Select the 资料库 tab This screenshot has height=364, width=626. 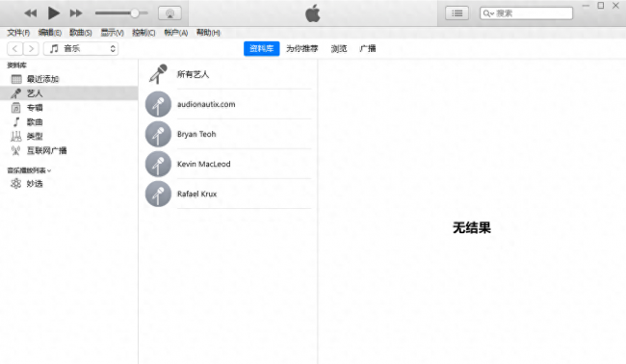coord(262,49)
